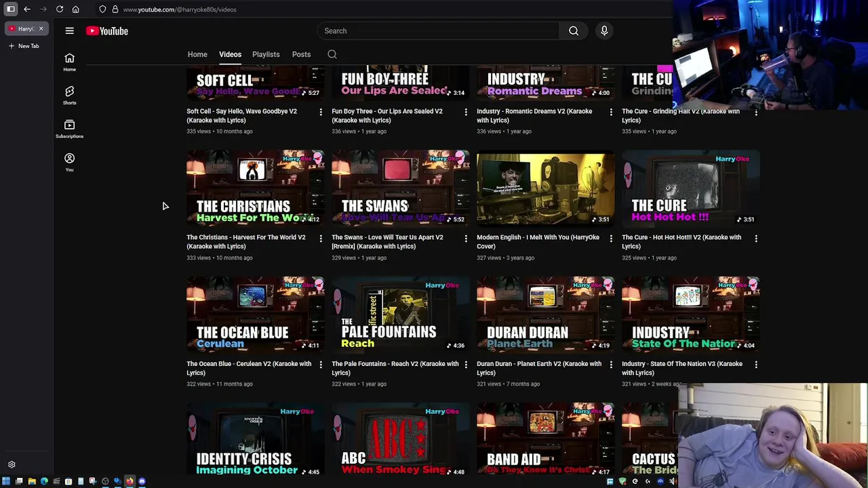Click the search magnifier button
Viewport: 868px width, 488px height.
tap(574, 30)
